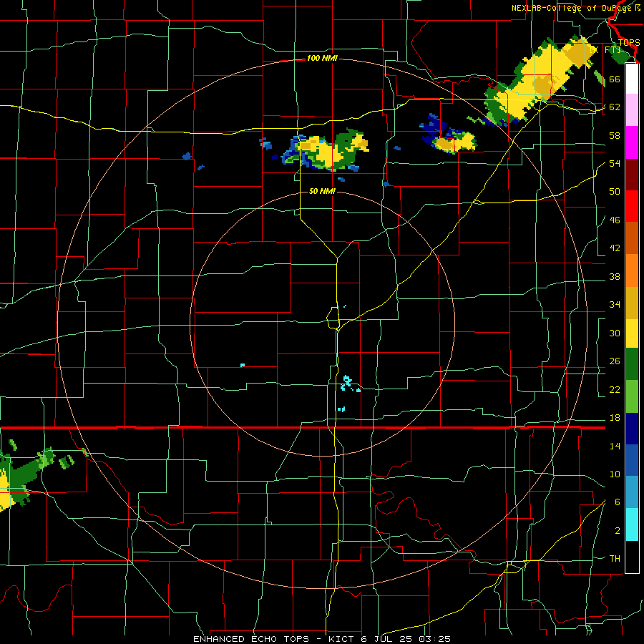Viewport: 644px width, 644px height.
Task: Click the '46' legend value
Action: (615, 220)
